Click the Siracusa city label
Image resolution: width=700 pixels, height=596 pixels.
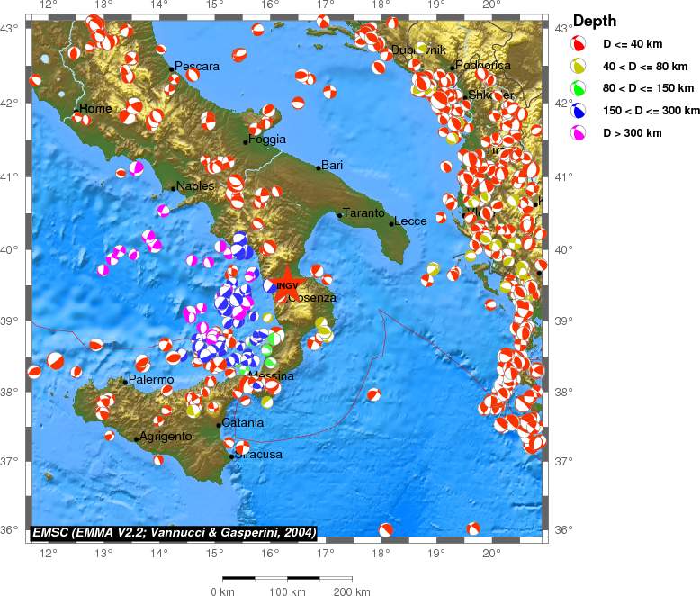tap(258, 455)
